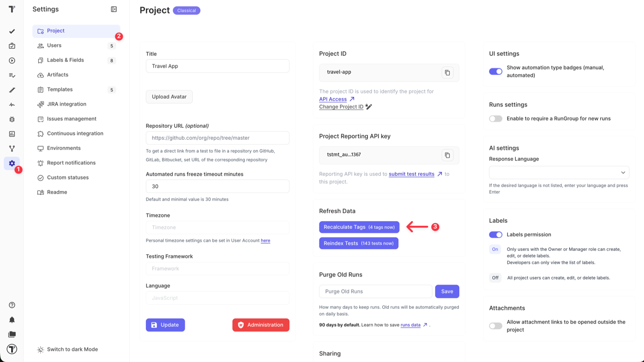Toggle the Labels permission switch

(496, 234)
